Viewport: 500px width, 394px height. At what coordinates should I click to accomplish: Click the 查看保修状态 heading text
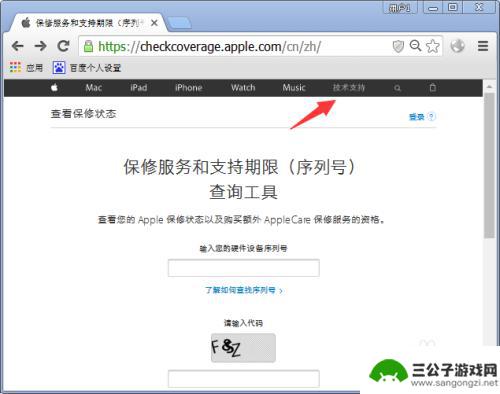click(83, 114)
